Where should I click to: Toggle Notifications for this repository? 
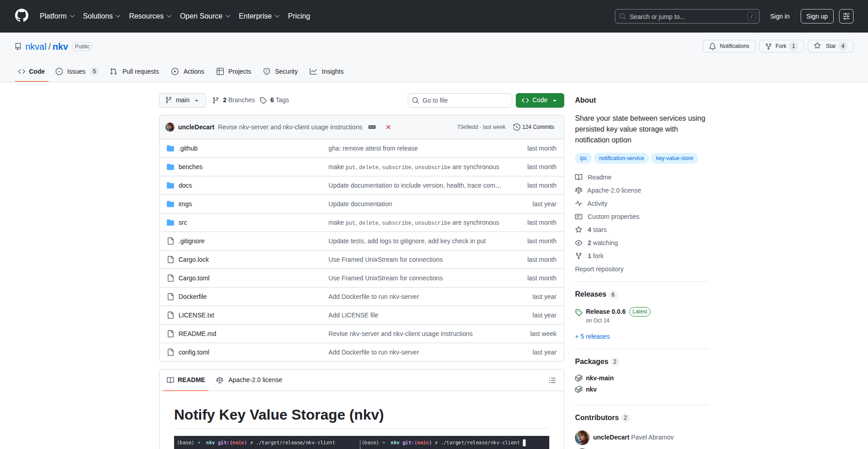729,46
